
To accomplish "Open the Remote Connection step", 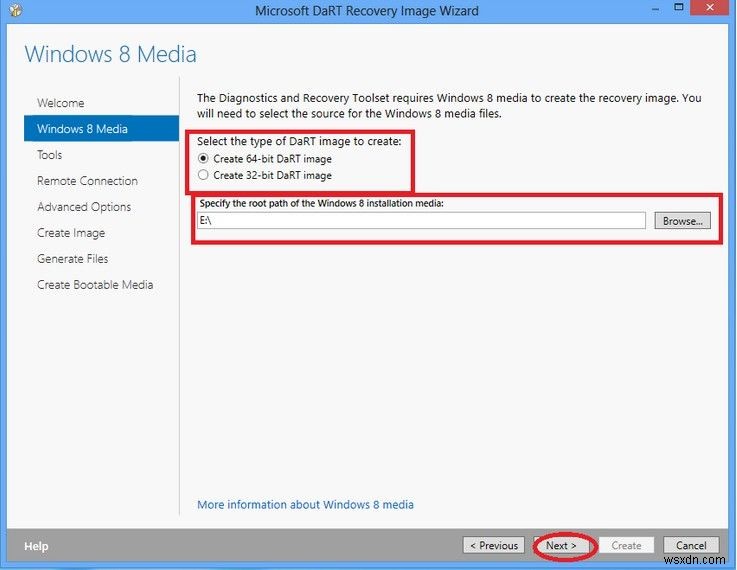I will [x=87, y=181].
